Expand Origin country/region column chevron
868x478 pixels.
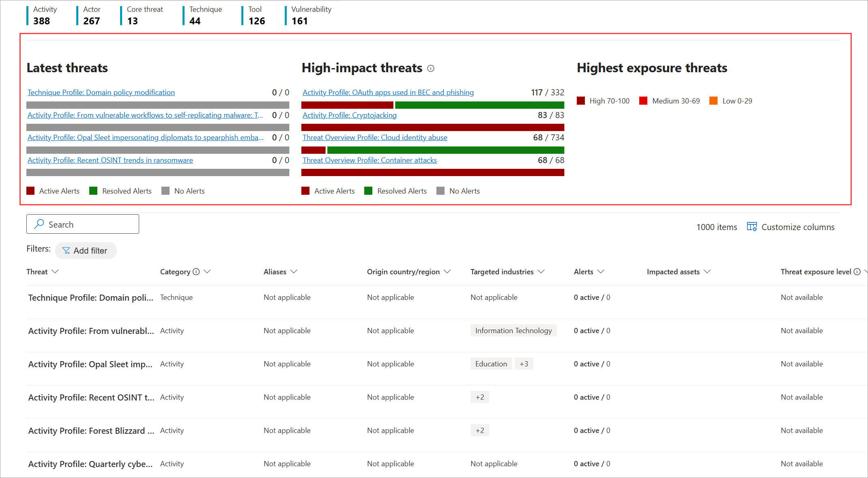click(447, 271)
